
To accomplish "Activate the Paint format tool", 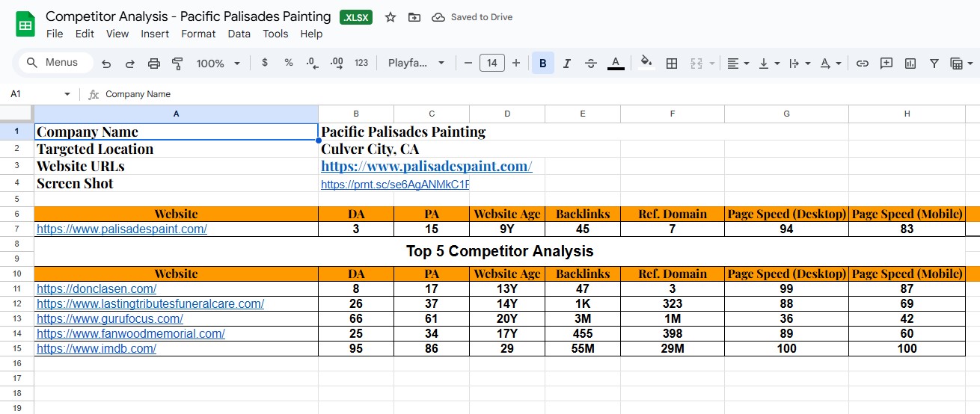I will click(177, 64).
